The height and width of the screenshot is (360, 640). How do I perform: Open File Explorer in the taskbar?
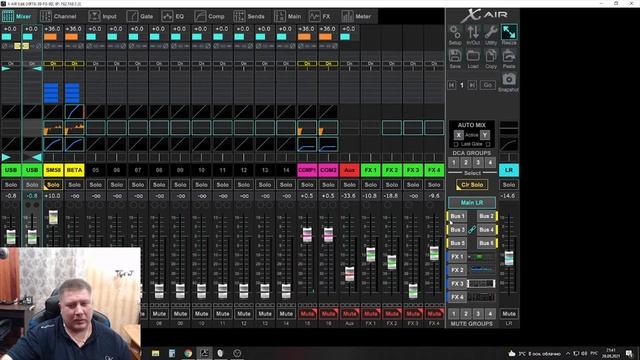pos(156,353)
